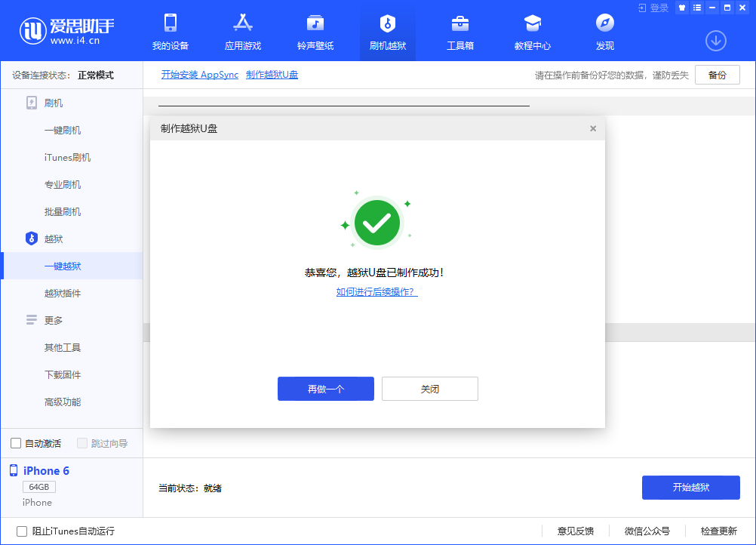The height and width of the screenshot is (545, 756).
Task: Open 我的设备 from the top navigation
Action: [x=171, y=32]
